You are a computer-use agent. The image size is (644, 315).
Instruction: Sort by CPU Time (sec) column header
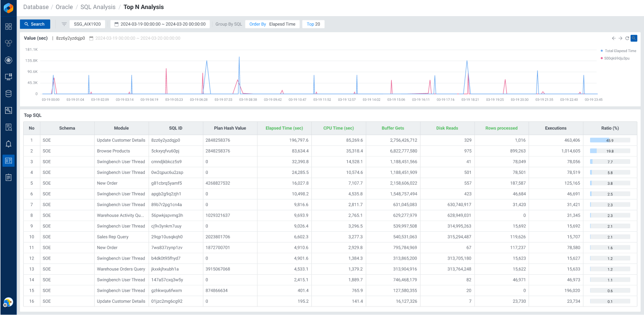338,128
